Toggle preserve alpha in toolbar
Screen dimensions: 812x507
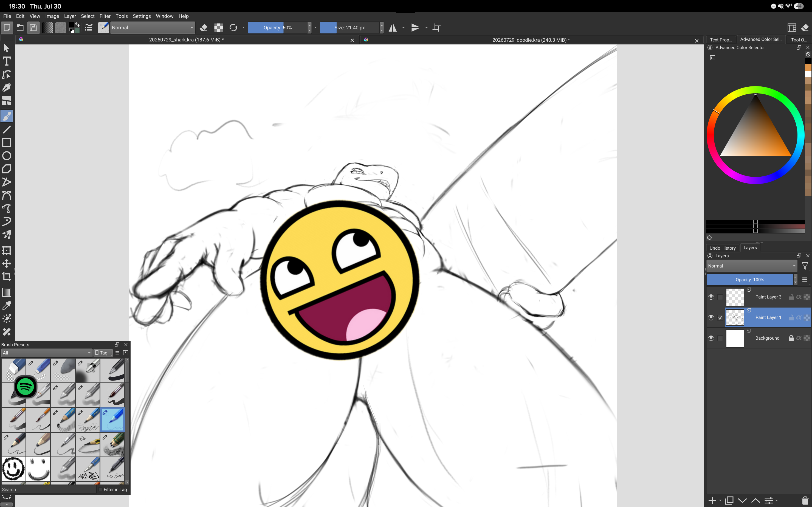tap(219, 28)
